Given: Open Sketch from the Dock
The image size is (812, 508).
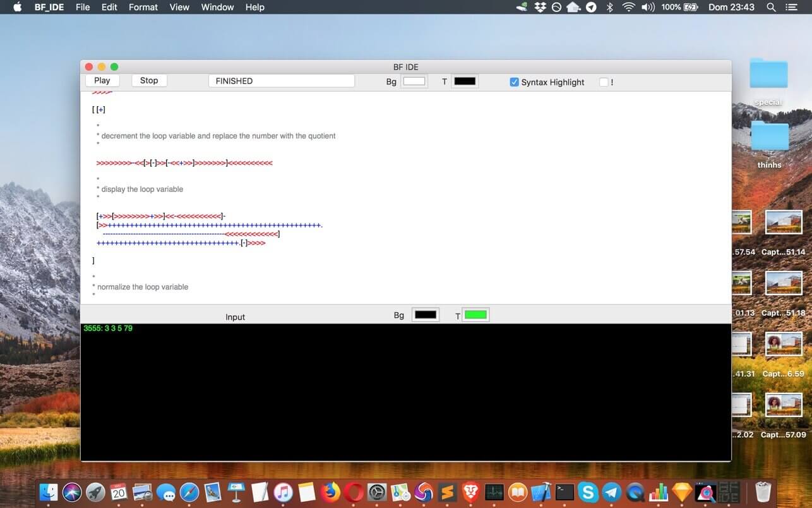Looking at the screenshot, I should tap(681, 492).
